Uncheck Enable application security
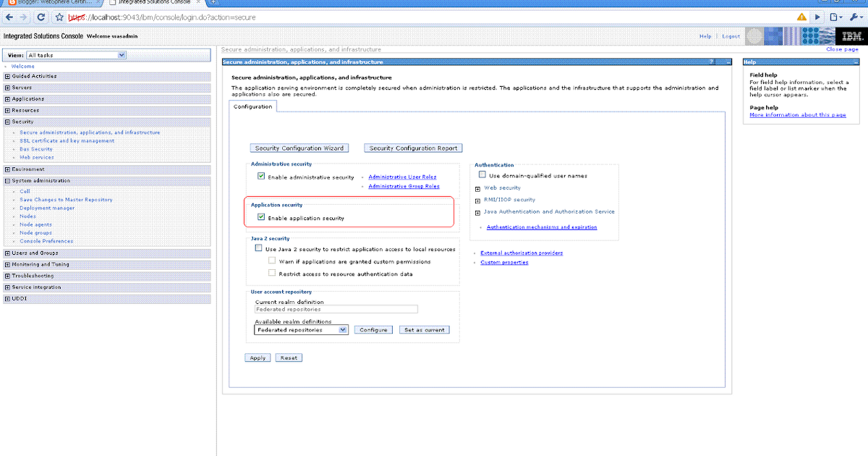This screenshot has width=868, height=456. pyautogui.click(x=261, y=217)
